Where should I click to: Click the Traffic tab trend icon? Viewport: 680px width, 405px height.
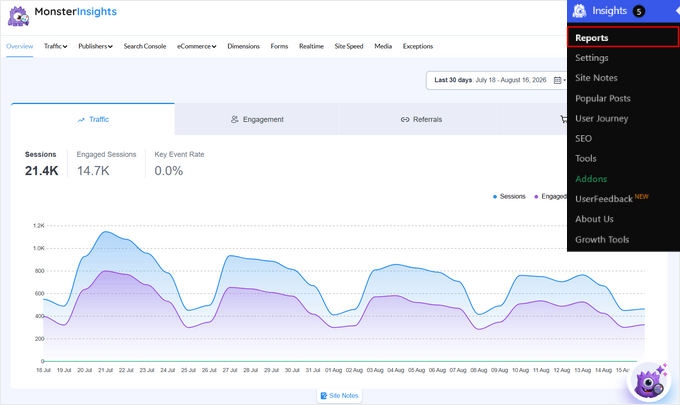tap(81, 120)
